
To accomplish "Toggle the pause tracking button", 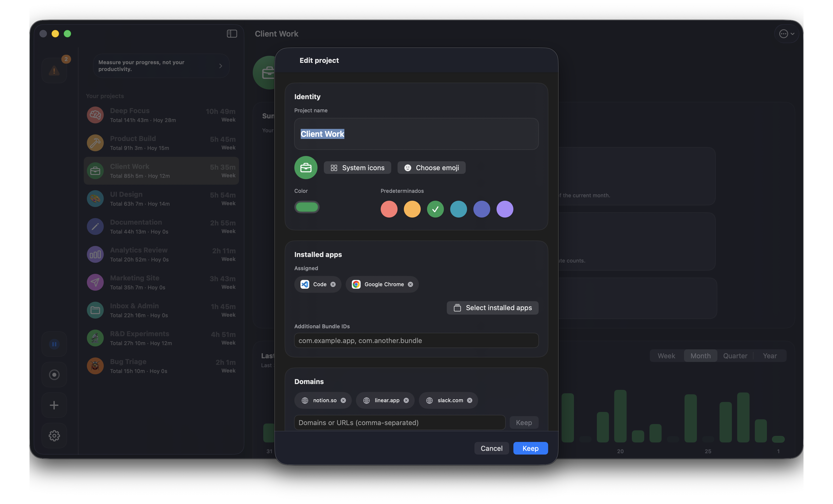I will [x=54, y=344].
